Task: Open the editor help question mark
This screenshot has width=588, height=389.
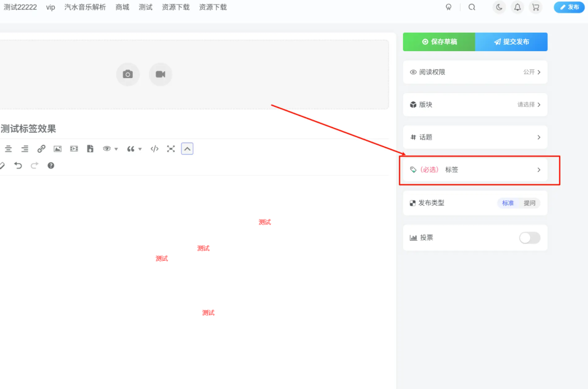Action: 51,165
